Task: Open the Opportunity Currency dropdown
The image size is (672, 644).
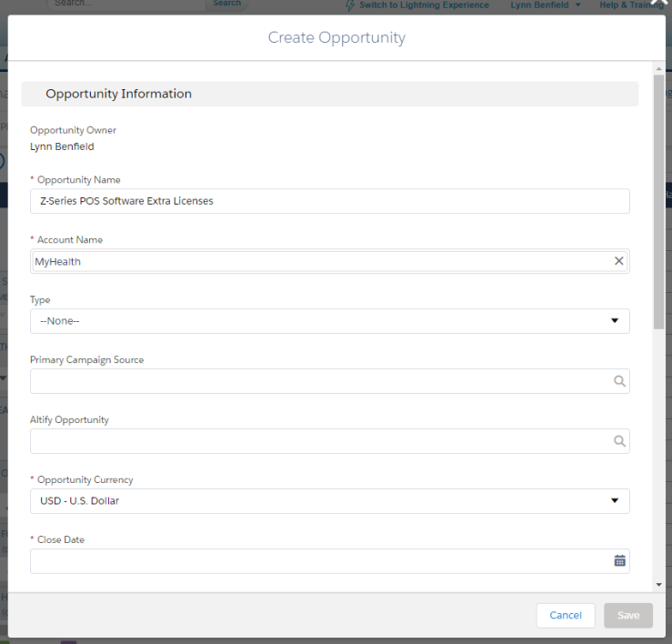Action: (x=329, y=501)
